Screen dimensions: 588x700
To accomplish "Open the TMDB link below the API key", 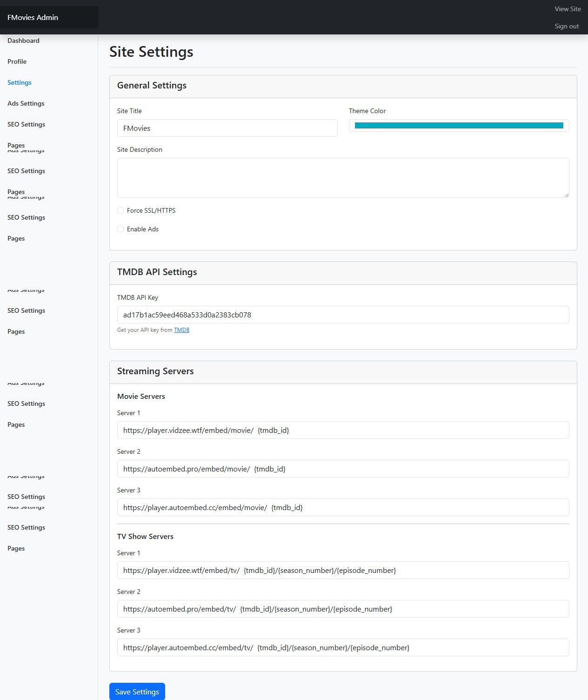I will (181, 330).
